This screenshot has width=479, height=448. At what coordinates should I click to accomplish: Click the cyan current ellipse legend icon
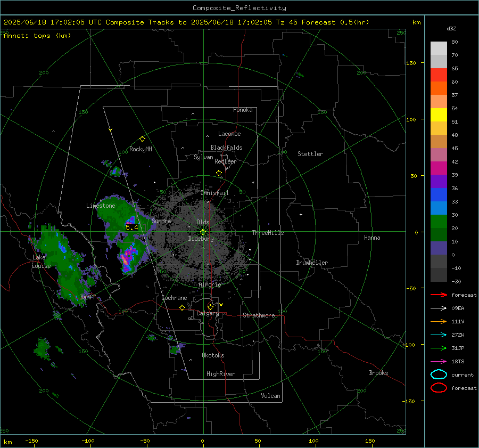point(439,374)
